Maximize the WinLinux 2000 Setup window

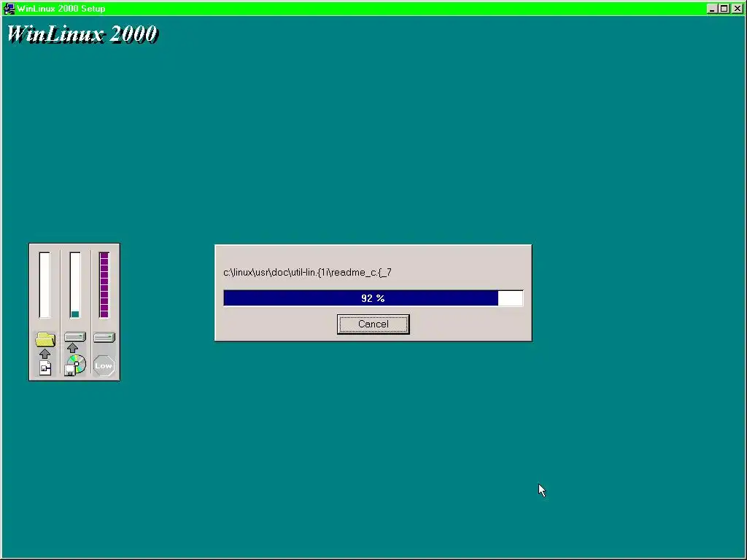click(724, 9)
